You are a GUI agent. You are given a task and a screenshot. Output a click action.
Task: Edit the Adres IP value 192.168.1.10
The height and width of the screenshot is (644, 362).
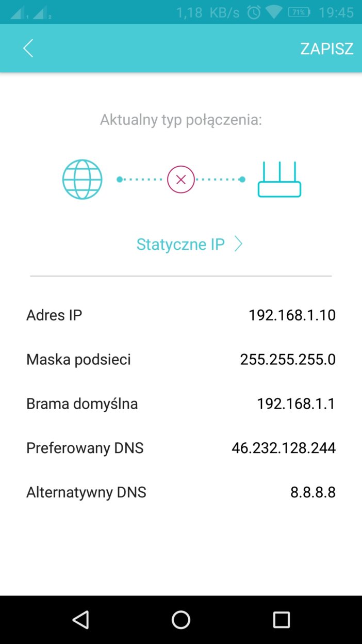pyautogui.click(x=292, y=315)
